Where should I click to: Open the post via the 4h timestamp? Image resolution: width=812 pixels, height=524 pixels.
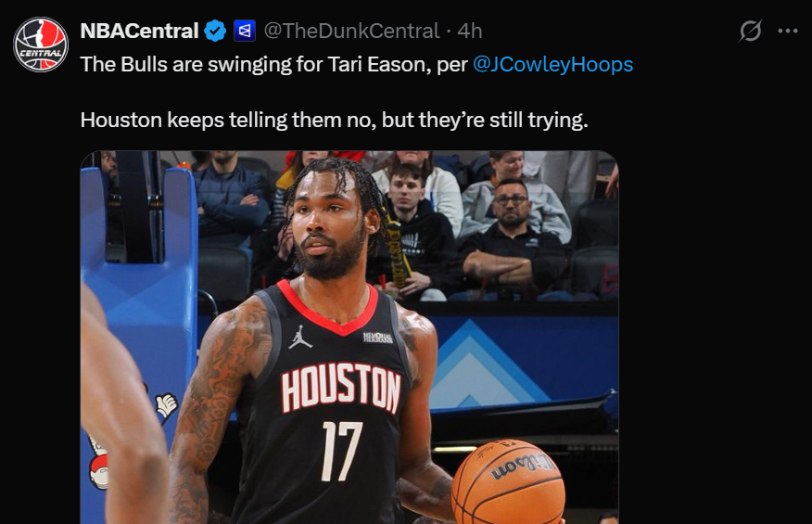click(470, 32)
